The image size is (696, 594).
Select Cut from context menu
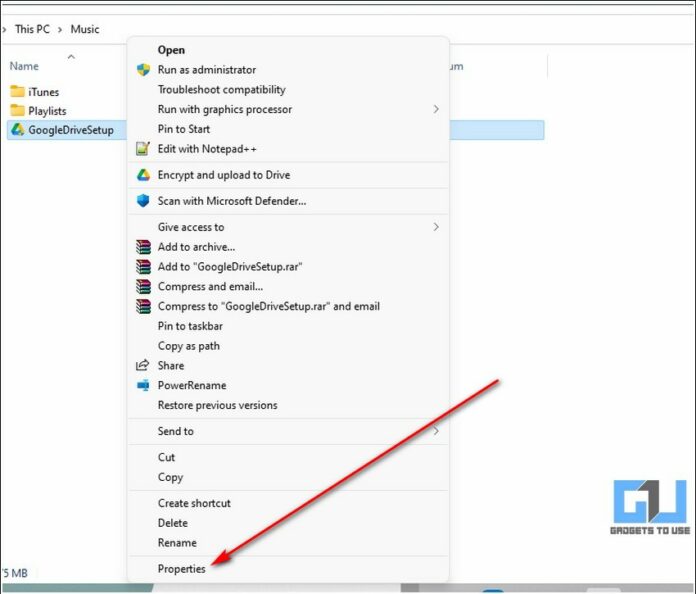pyautogui.click(x=166, y=457)
